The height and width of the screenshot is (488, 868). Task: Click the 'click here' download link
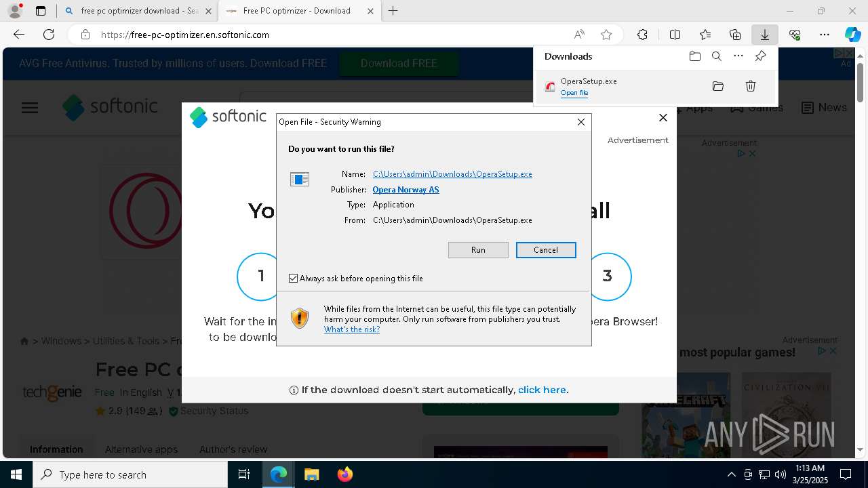click(x=542, y=390)
